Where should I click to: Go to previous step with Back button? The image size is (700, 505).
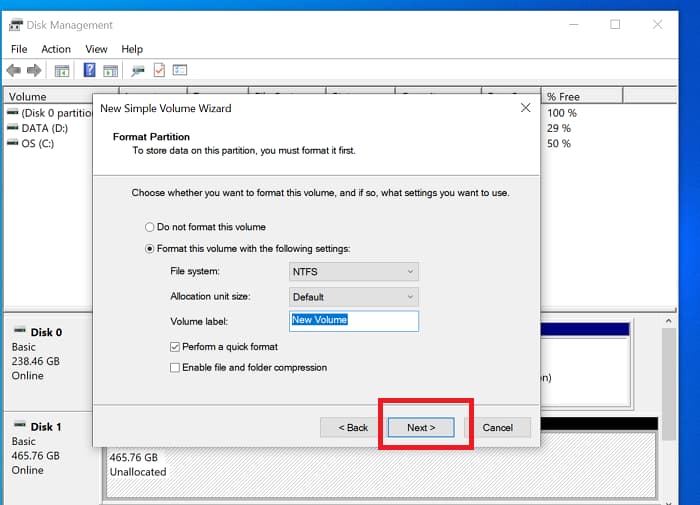pyautogui.click(x=351, y=427)
